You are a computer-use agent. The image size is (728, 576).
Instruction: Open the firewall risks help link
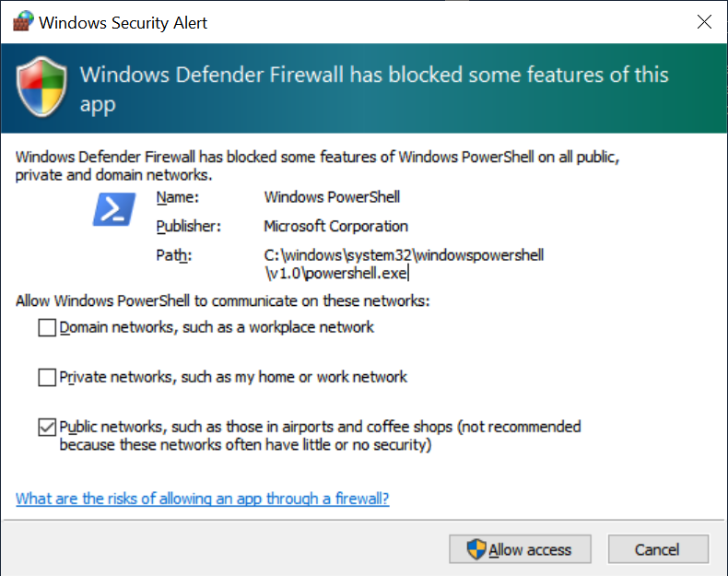tap(203, 499)
